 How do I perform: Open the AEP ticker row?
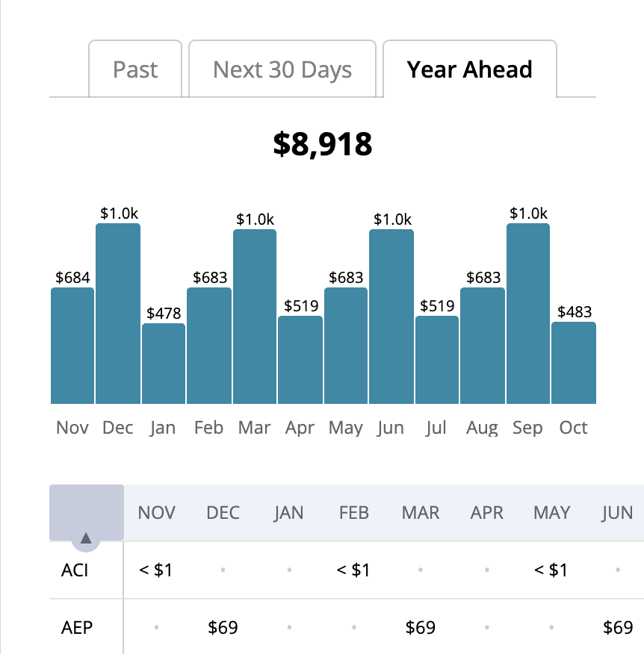(x=77, y=627)
